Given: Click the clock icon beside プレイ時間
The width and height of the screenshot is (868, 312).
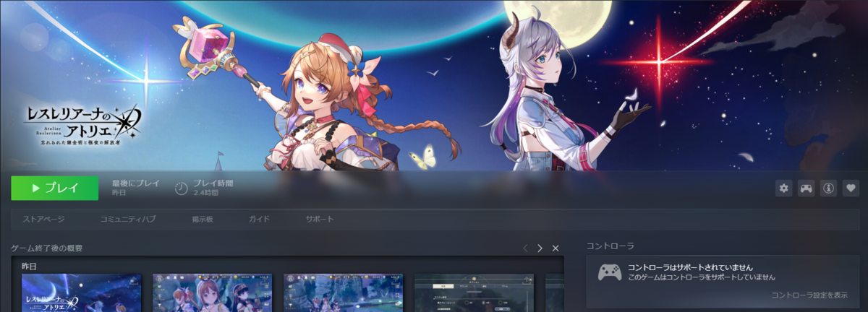Looking at the screenshot, I should [x=182, y=188].
